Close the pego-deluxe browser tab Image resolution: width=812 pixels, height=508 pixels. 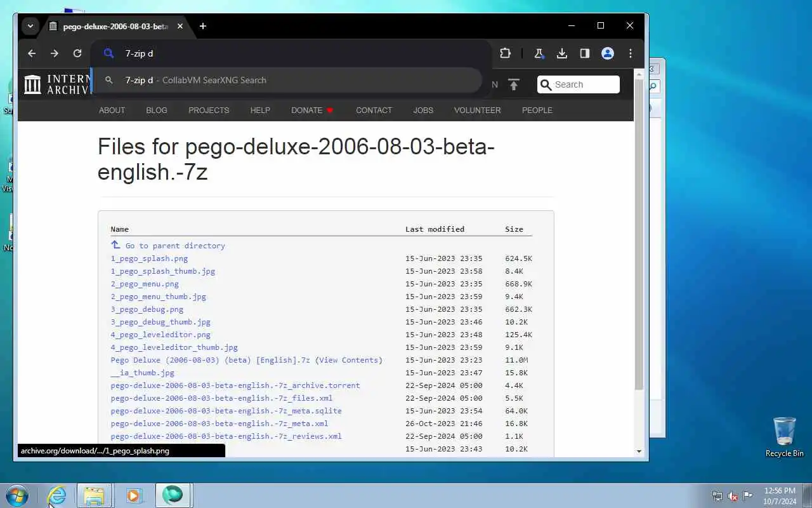[180, 26]
